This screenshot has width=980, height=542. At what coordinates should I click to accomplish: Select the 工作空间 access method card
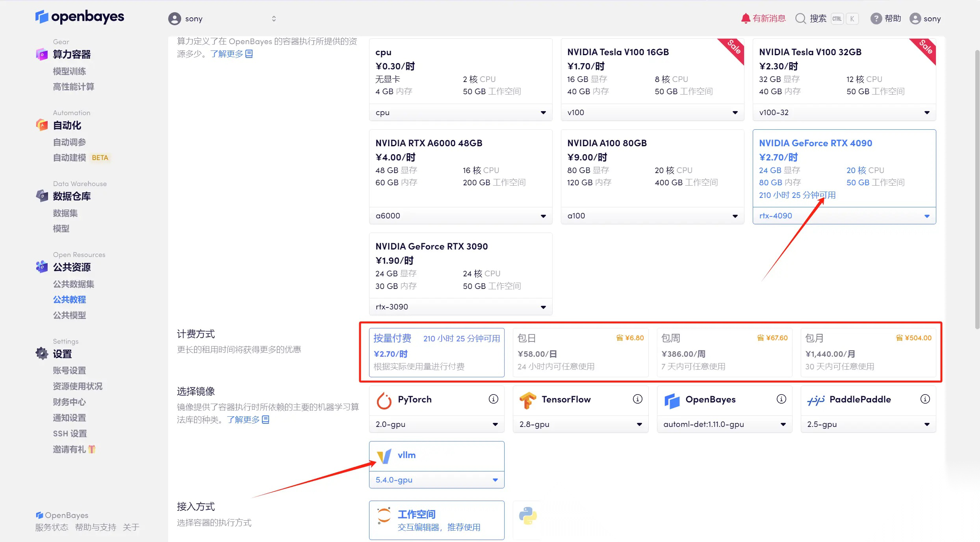click(436, 520)
